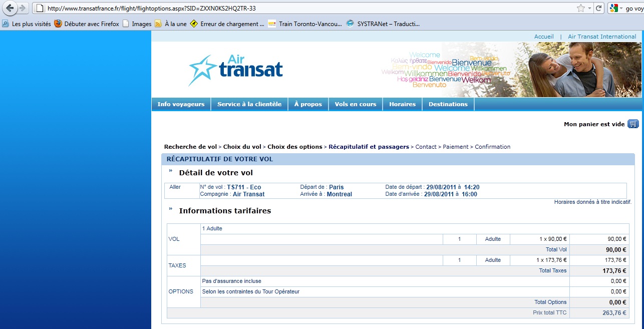The image size is (644, 329).
Task: Click the shopping cart icon
Action: (x=633, y=124)
